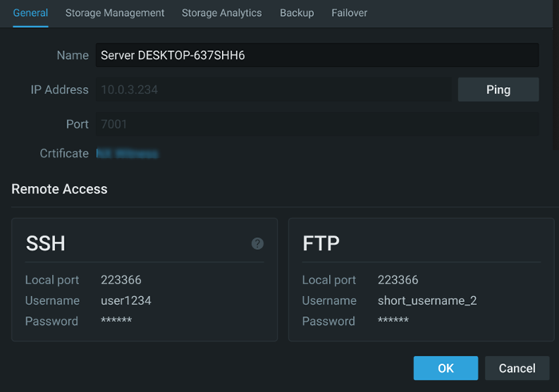Open the Storage Management tab
This screenshot has height=392, width=559.
pos(115,14)
